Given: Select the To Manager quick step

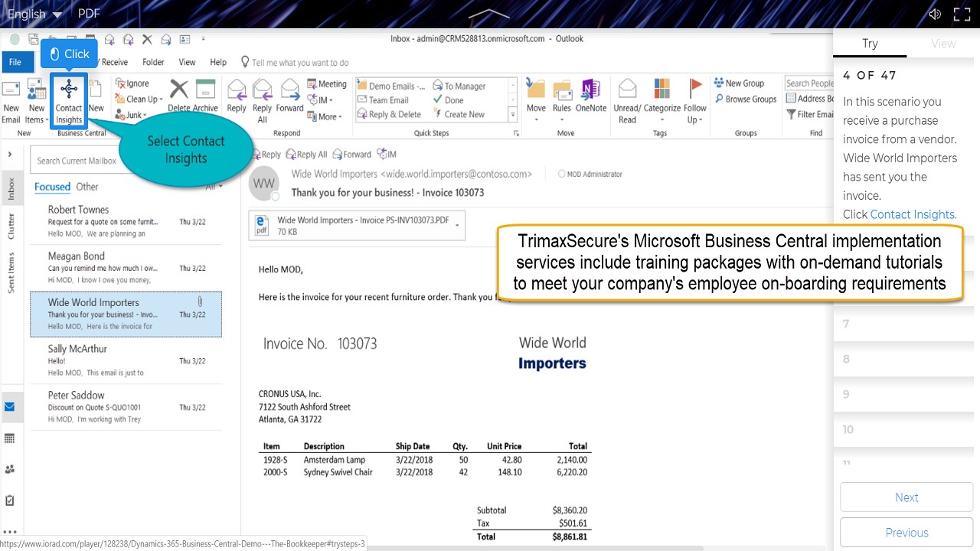Looking at the screenshot, I should coord(459,86).
